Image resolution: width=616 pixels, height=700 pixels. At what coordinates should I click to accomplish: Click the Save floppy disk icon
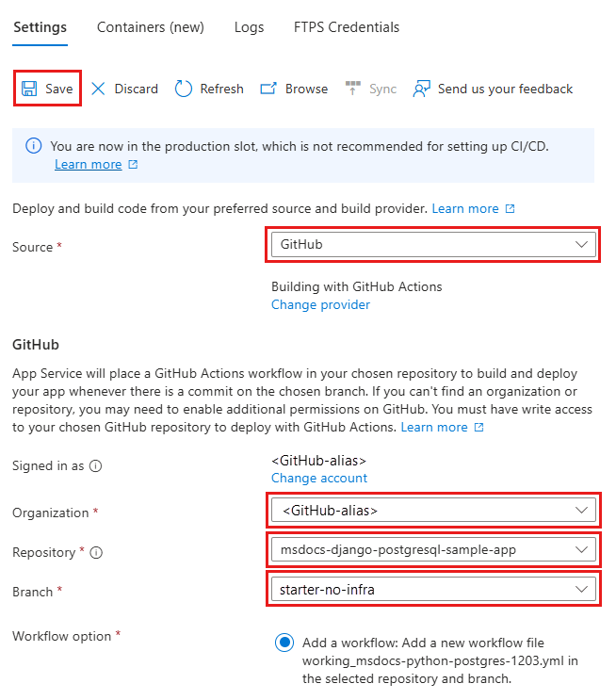point(29,89)
